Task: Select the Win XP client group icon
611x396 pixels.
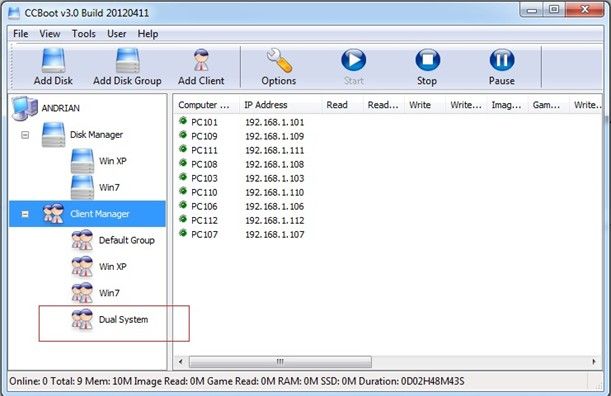Action: (x=82, y=267)
